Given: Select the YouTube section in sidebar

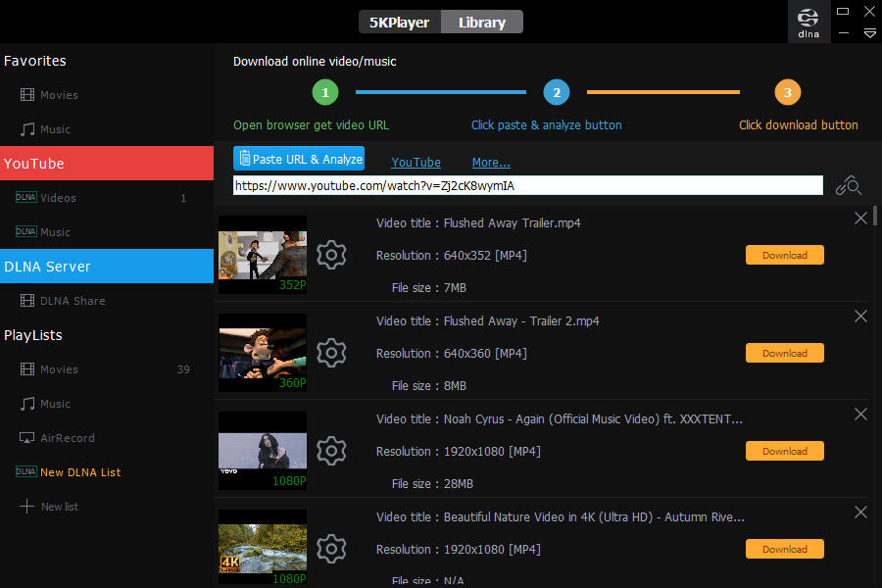Looking at the screenshot, I should coord(107,164).
